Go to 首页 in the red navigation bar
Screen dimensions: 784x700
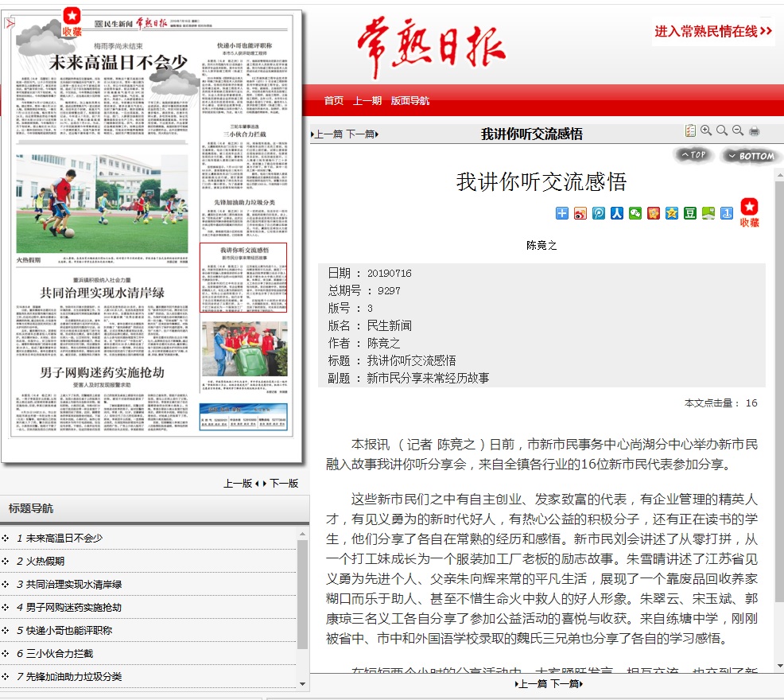click(x=333, y=100)
